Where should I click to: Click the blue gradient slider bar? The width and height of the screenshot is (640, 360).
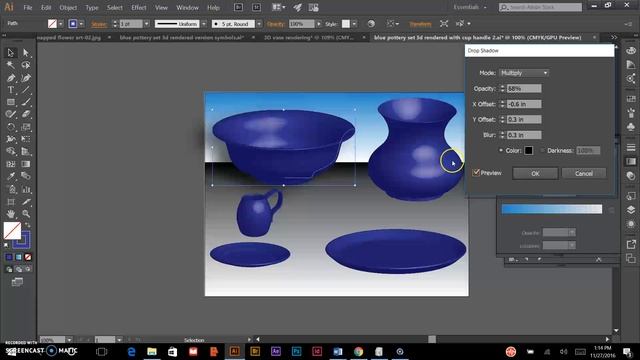(x=551, y=209)
